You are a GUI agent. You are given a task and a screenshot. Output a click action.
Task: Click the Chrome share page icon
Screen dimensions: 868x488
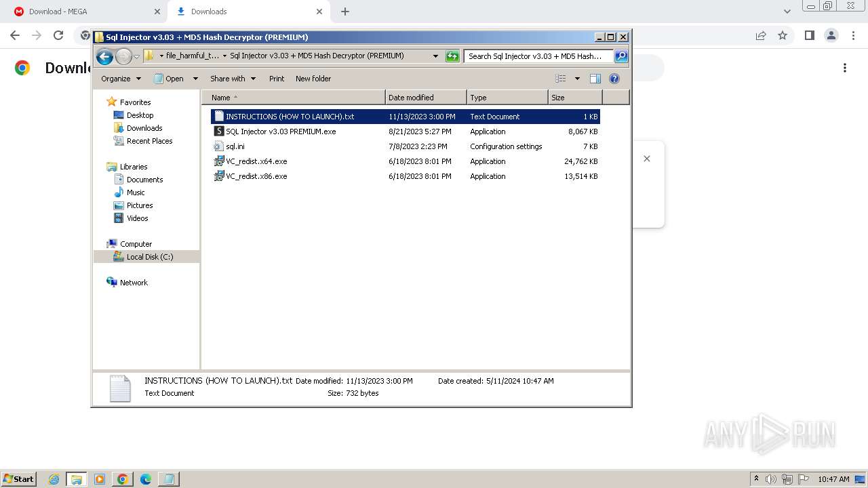761,35
